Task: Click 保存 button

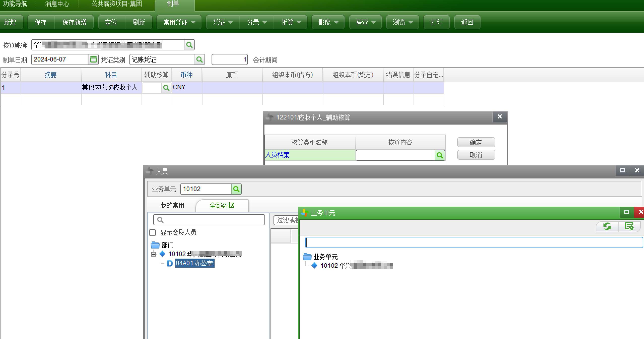Action: tap(41, 22)
